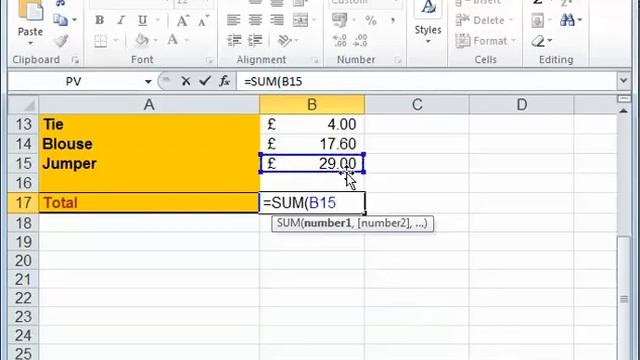Image resolution: width=640 pixels, height=360 pixels.
Task: Select column A header
Action: (x=149, y=105)
